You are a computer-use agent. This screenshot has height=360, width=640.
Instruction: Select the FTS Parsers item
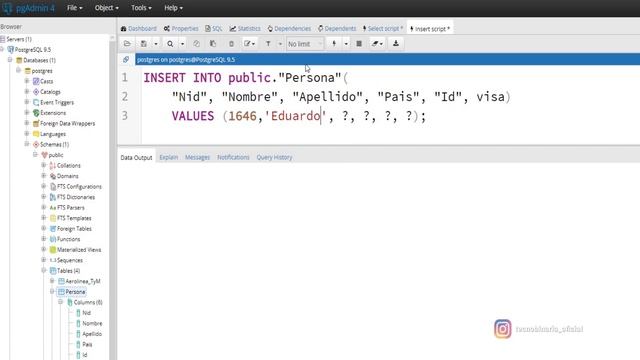(70, 208)
